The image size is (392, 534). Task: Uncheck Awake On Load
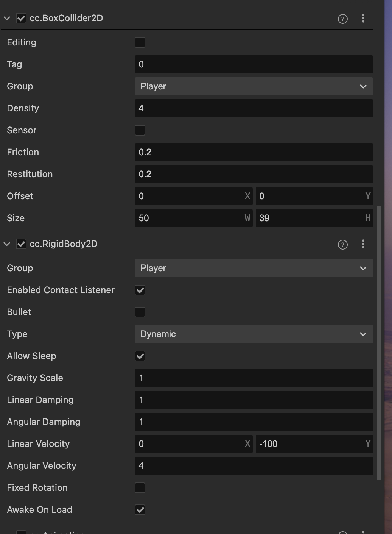point(140,510)
